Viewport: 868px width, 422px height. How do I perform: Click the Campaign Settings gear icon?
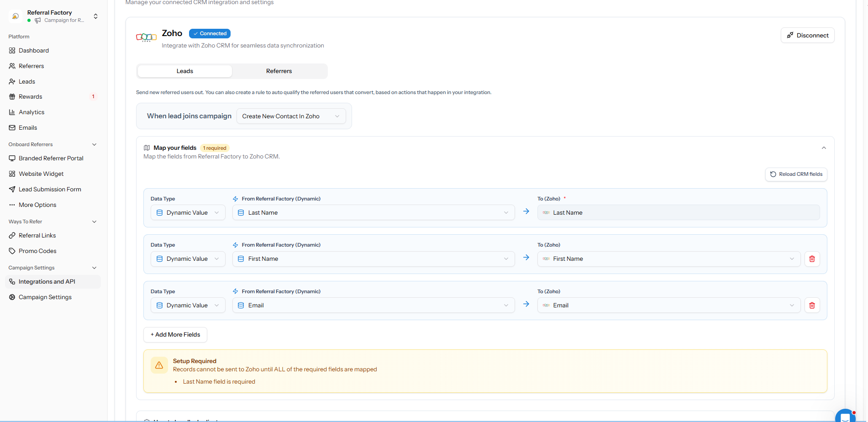point(12,297)
